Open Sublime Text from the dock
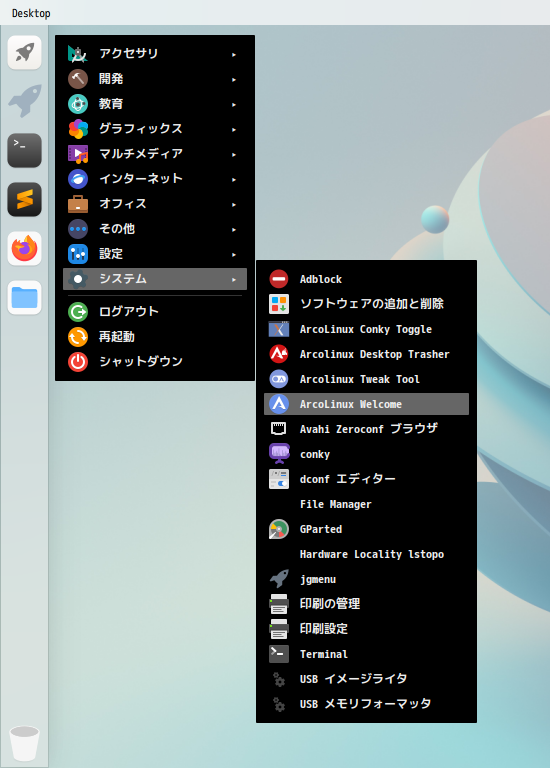This screenshot has height=768, width=550. click(24, 199)
